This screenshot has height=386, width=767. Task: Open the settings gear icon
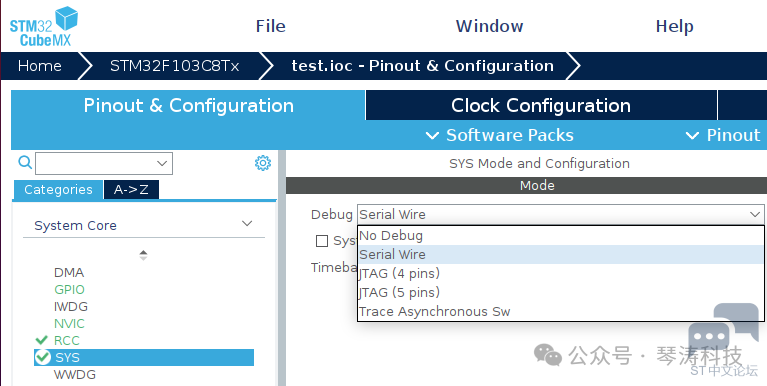pos(263,163)
